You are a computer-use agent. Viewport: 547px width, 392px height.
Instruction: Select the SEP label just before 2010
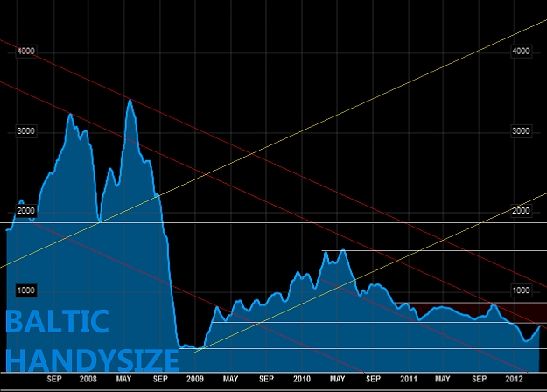[x=266, y=379]
